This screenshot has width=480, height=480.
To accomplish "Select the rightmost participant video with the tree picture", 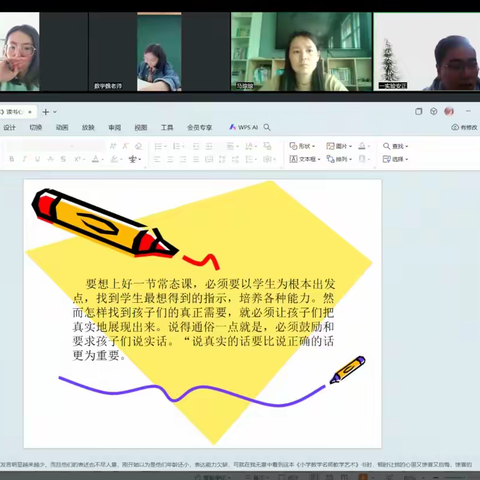I will point(427,52).
